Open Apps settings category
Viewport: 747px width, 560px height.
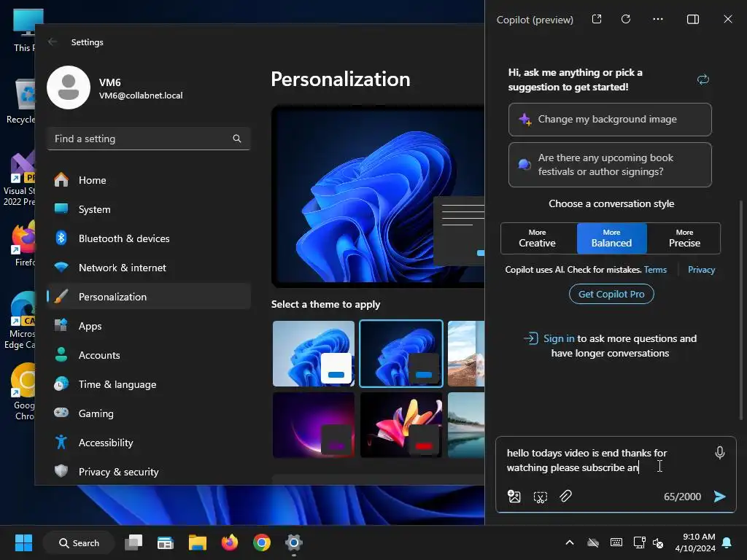[149, 326]
